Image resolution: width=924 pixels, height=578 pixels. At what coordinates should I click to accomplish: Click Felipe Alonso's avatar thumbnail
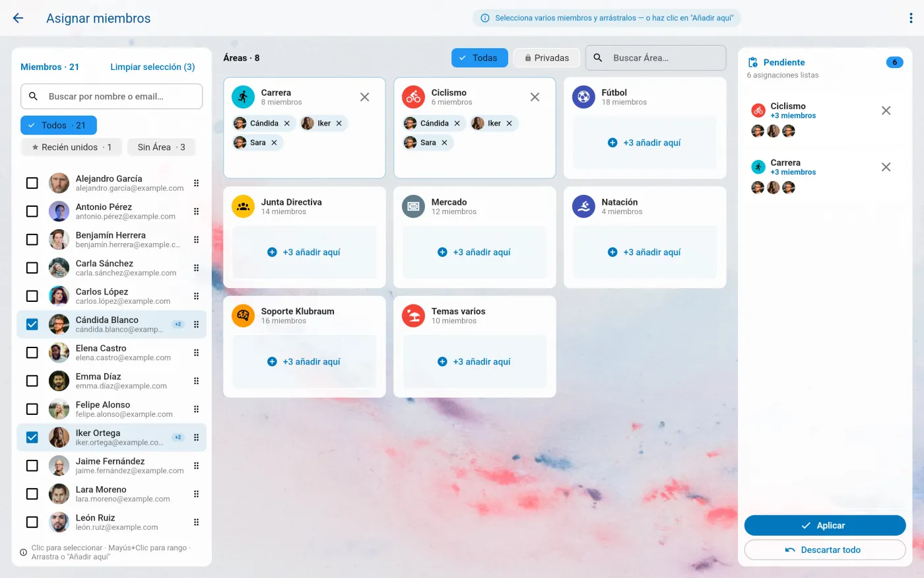(59, 410)
